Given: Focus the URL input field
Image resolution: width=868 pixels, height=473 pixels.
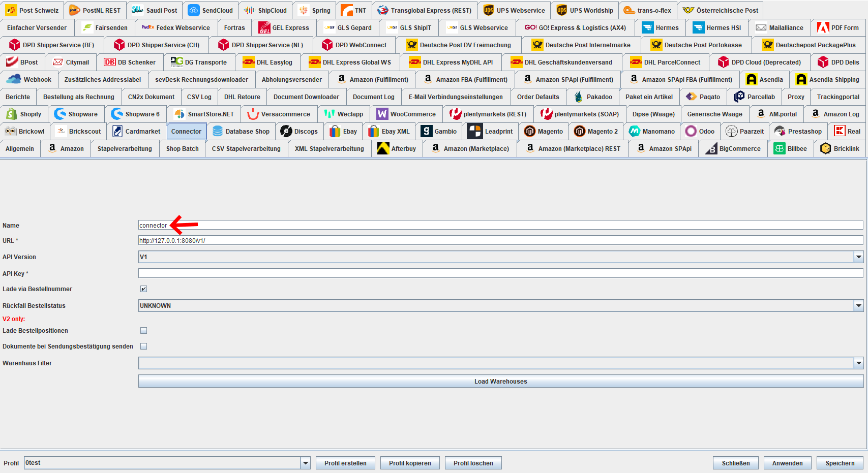Looking at the screenshot, I should [x=501, y=240].
